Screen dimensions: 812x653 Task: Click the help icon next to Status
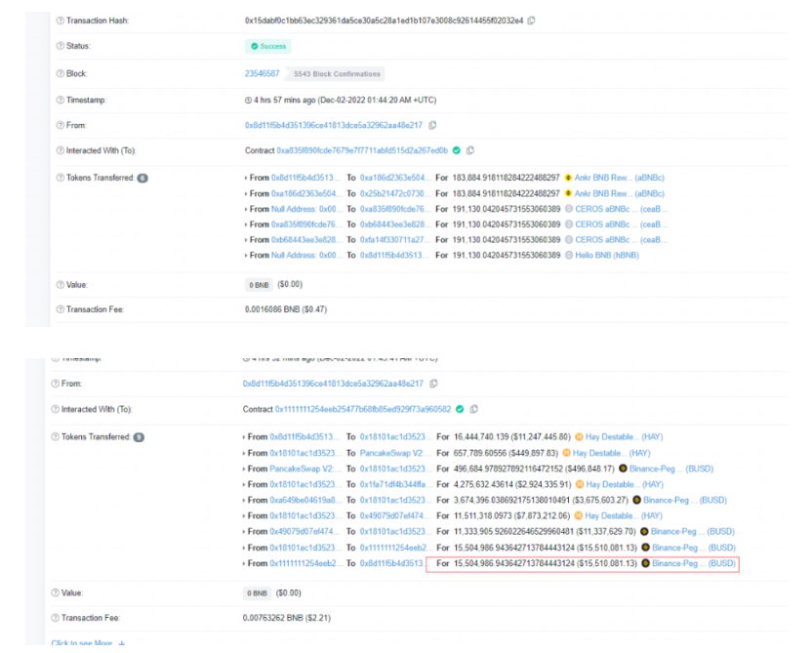(61, 46)
